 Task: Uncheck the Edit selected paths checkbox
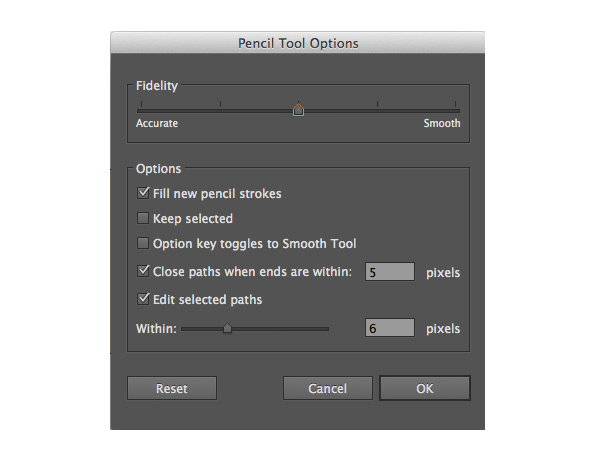coord(142,299)
